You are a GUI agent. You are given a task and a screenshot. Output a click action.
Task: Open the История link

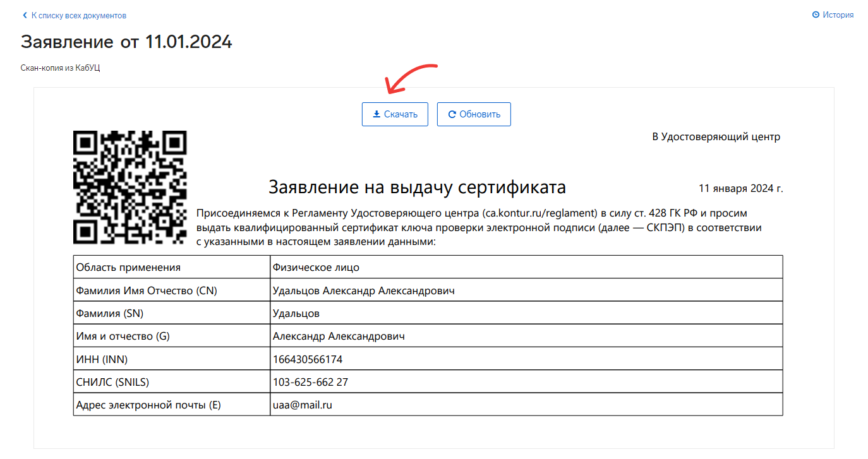coord(838,15)
